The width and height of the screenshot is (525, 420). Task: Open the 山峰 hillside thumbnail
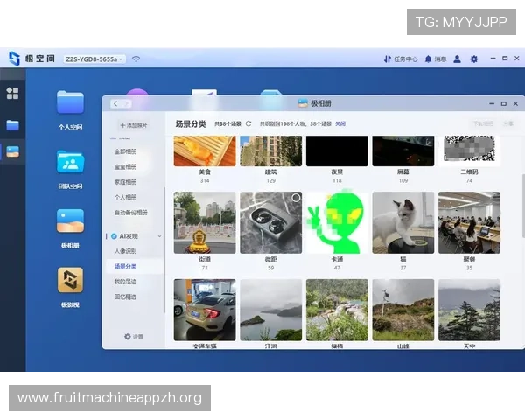pos(403,310)
